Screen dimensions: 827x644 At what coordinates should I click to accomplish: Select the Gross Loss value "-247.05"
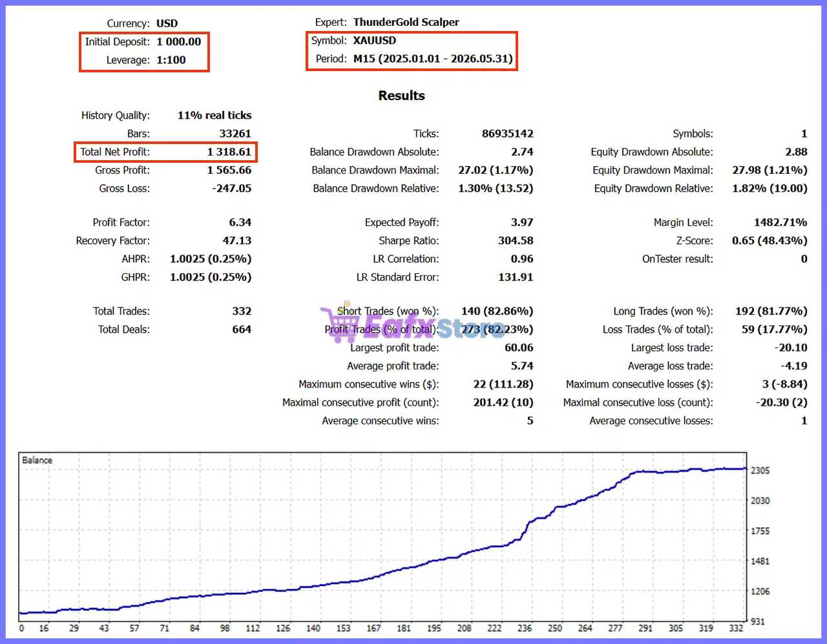tap(232, 189)
